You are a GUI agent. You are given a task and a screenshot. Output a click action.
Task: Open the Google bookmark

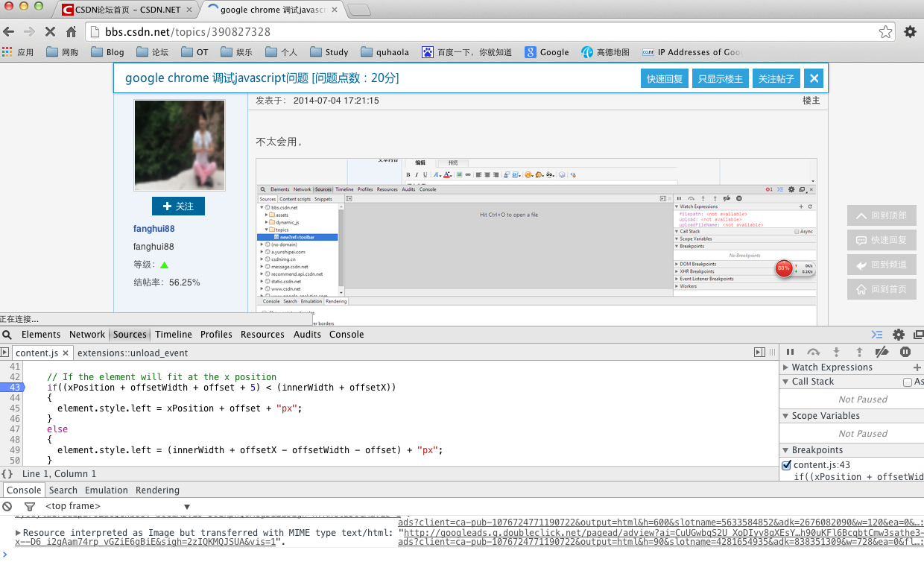(x=547, y=52)
